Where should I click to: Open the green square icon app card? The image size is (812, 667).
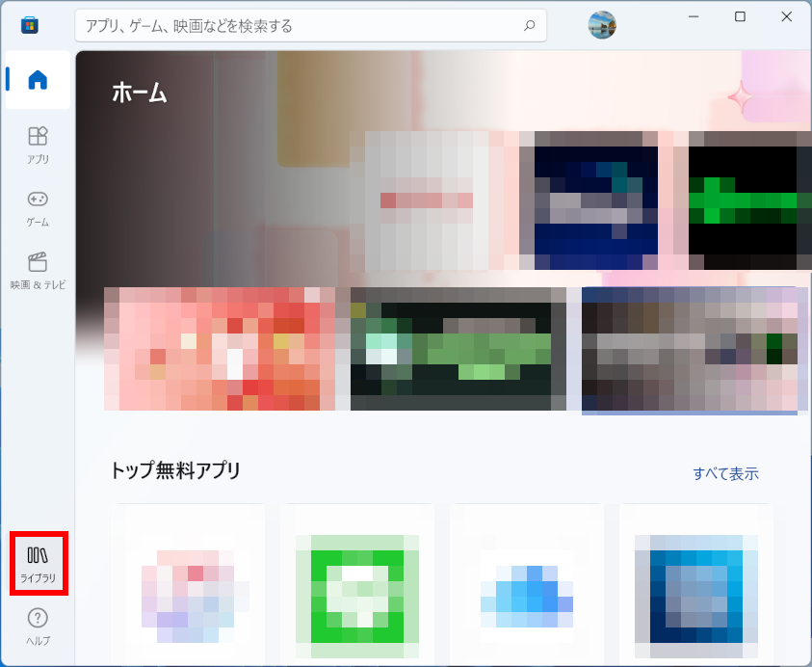(357, 584)
